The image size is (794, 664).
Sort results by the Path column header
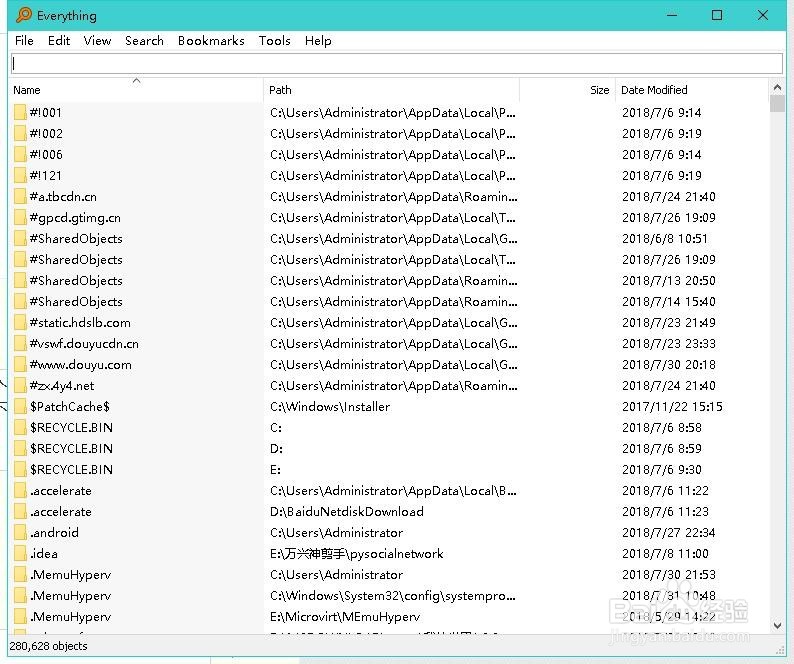tap(391, 90)
